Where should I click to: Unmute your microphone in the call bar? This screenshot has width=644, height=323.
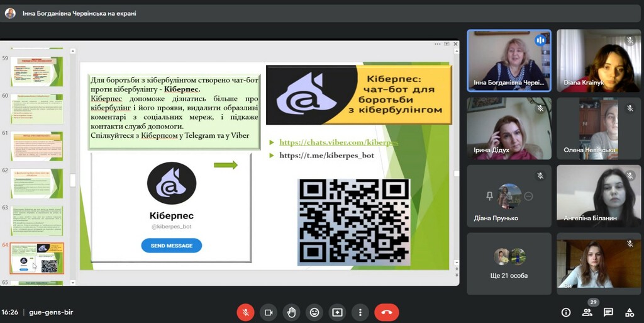[245, 312]
